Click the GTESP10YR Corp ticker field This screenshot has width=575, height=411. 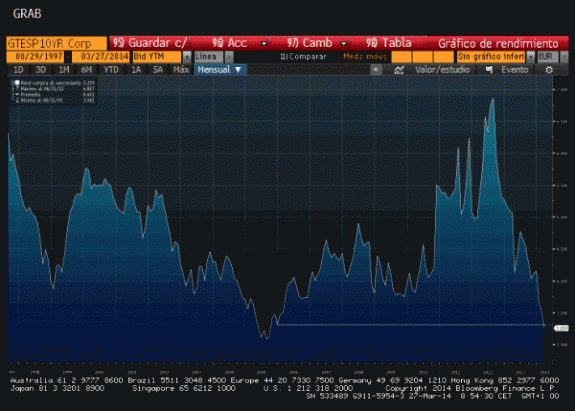pos(56,43)
